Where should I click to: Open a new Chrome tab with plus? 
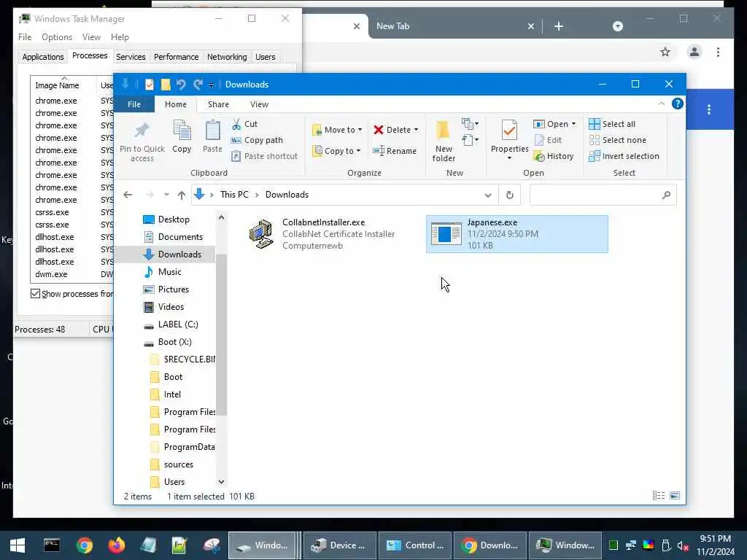[x=559, y=26]
